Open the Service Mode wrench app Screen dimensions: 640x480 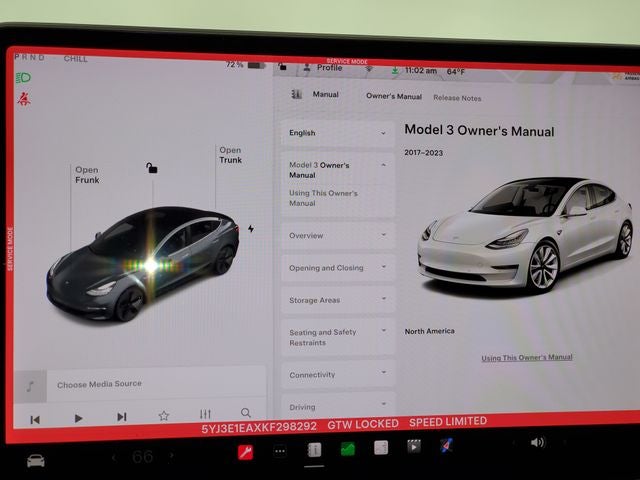click(246, 452)
